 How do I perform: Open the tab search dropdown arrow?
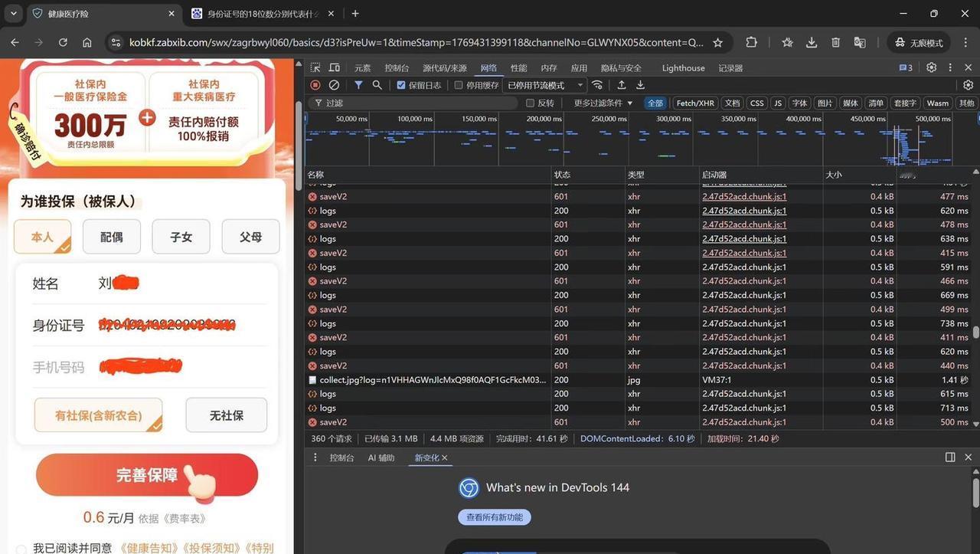tap(14, 13)
